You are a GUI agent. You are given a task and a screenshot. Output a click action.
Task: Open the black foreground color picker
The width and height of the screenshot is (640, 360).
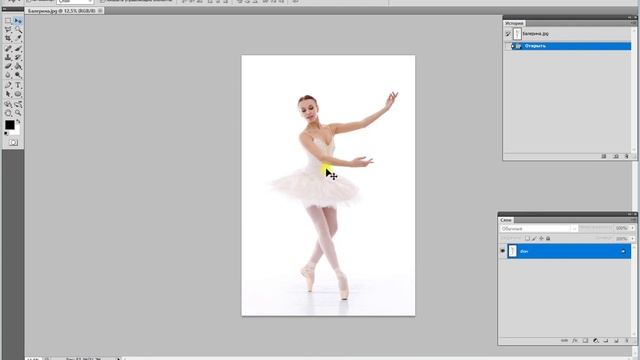click(x=9, y=124)
